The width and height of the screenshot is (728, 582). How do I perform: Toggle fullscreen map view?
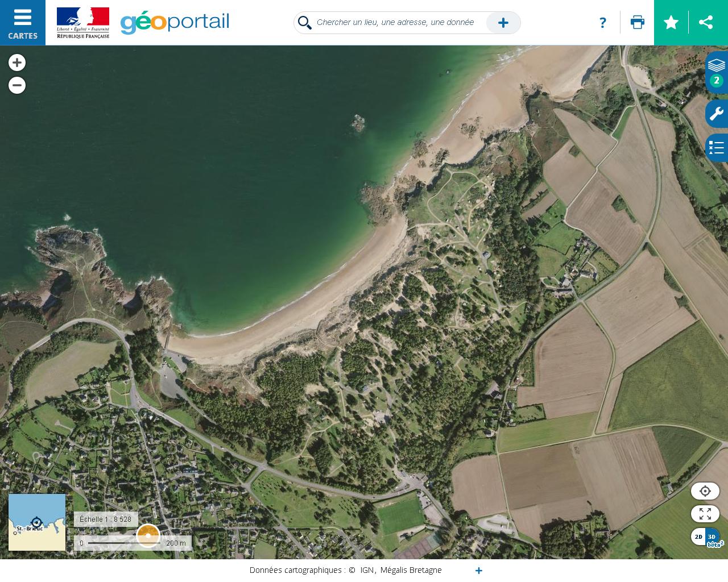[x=705, y=514]
